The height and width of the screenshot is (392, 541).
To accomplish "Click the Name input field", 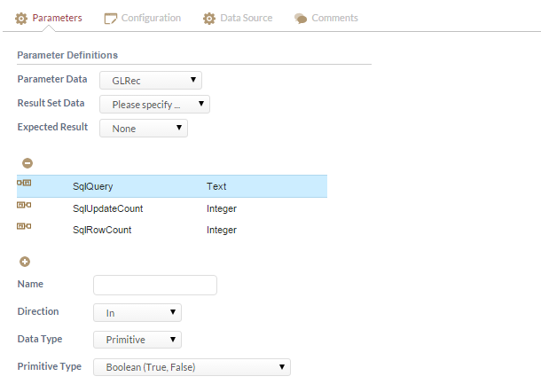I will tap(155, 285).
